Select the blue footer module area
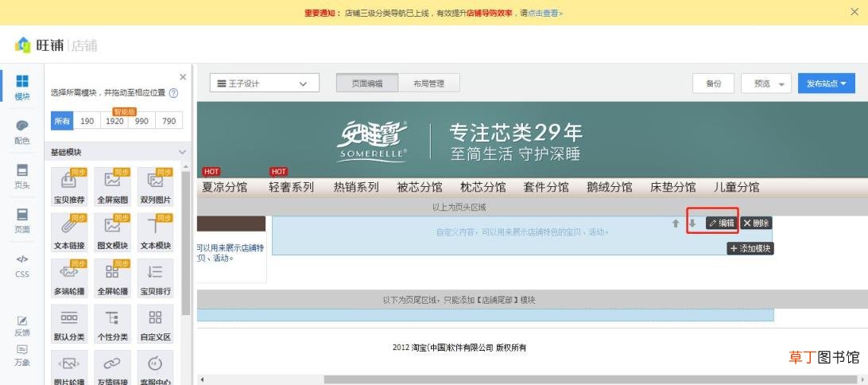 pos(486,315)
